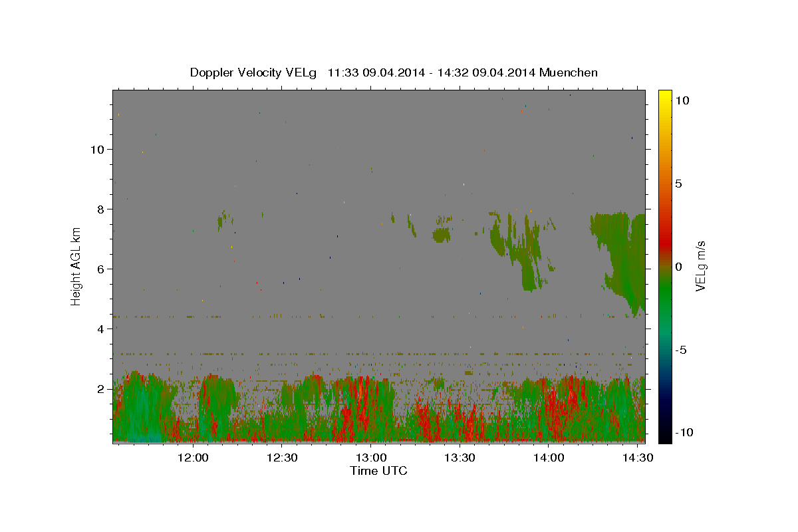Click the height tick label 8
This screenshot has width=798, height=532.
(101, 209)
